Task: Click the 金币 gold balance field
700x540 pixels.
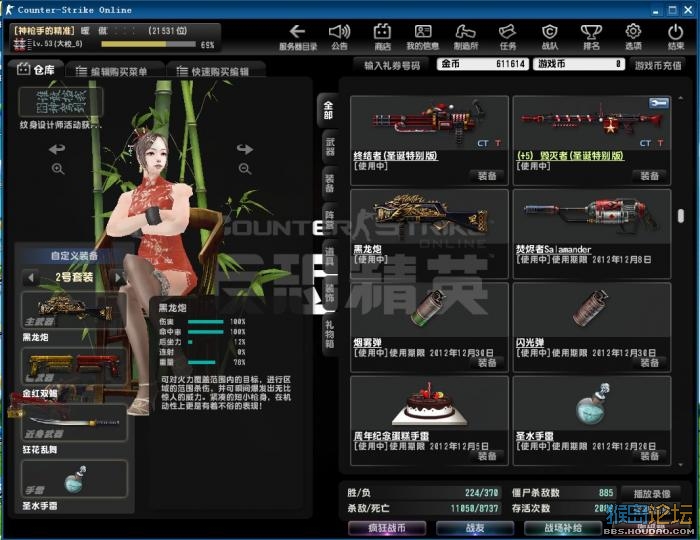Action: pyautogui.click(x=483, y=64)
